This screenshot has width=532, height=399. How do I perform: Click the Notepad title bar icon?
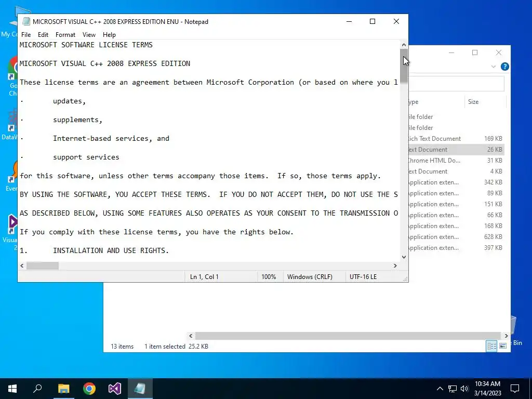(x=26, y=21)
